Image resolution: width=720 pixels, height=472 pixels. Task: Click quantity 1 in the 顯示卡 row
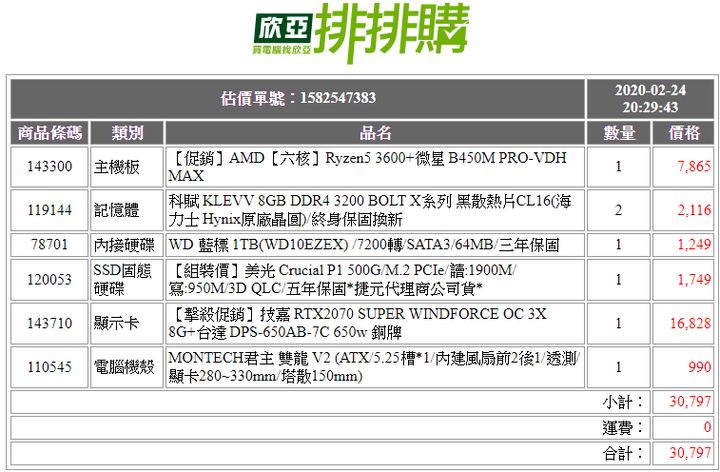coord(619,323)
